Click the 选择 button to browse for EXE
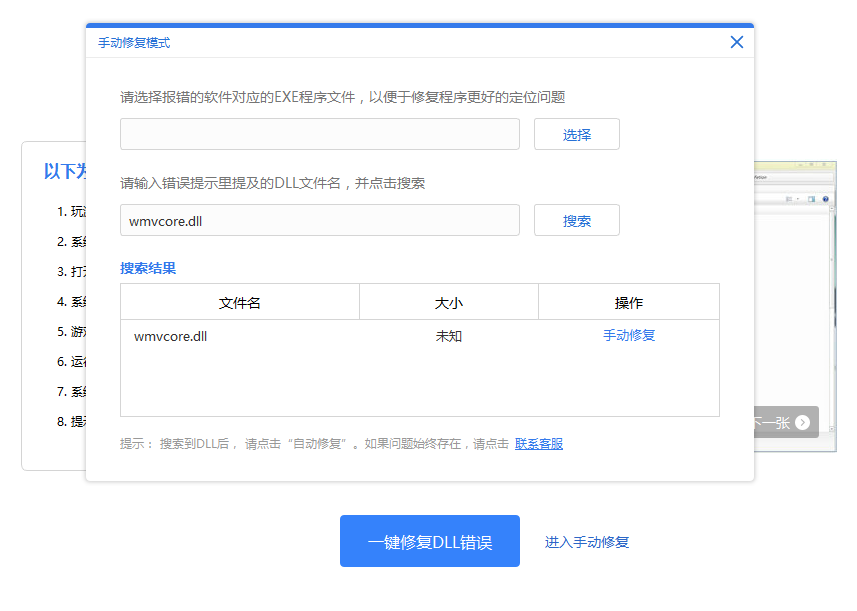 point(577,134)
